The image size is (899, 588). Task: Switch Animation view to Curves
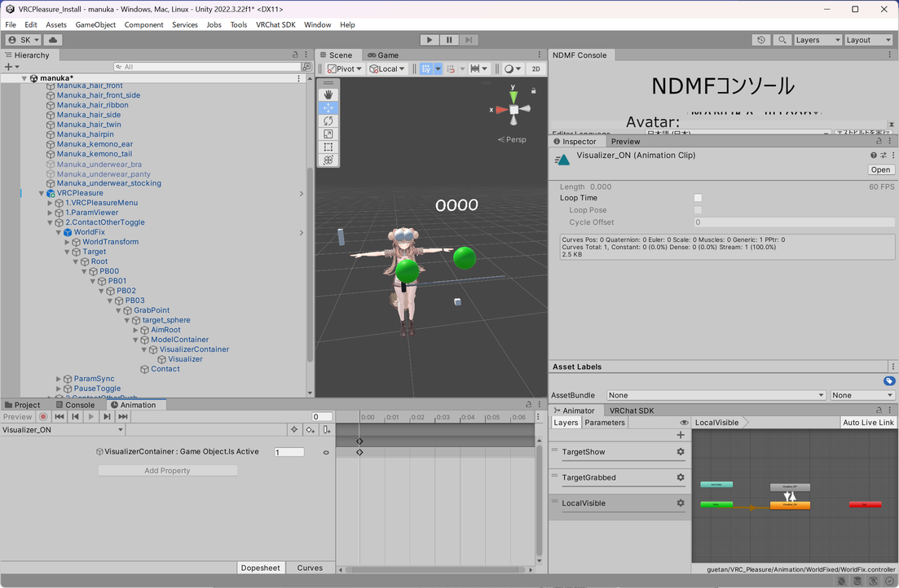pos(310,568)
